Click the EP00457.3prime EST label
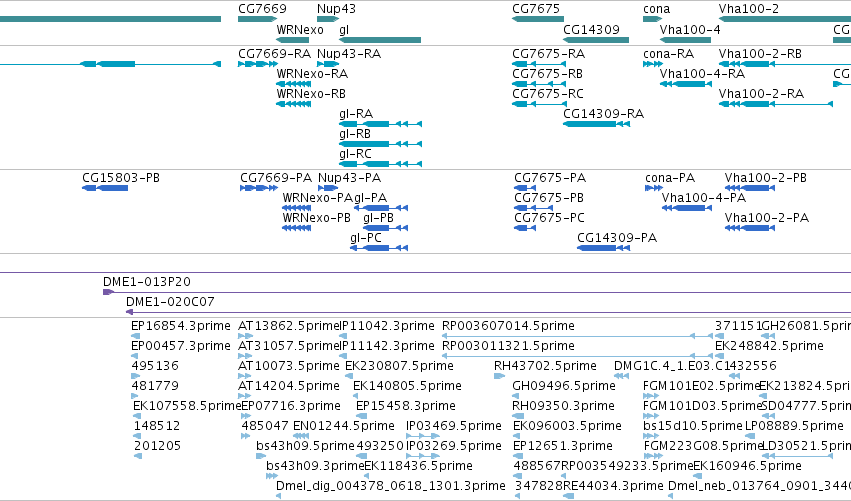This screenshot has height=501, width=851. click(181, 346)
